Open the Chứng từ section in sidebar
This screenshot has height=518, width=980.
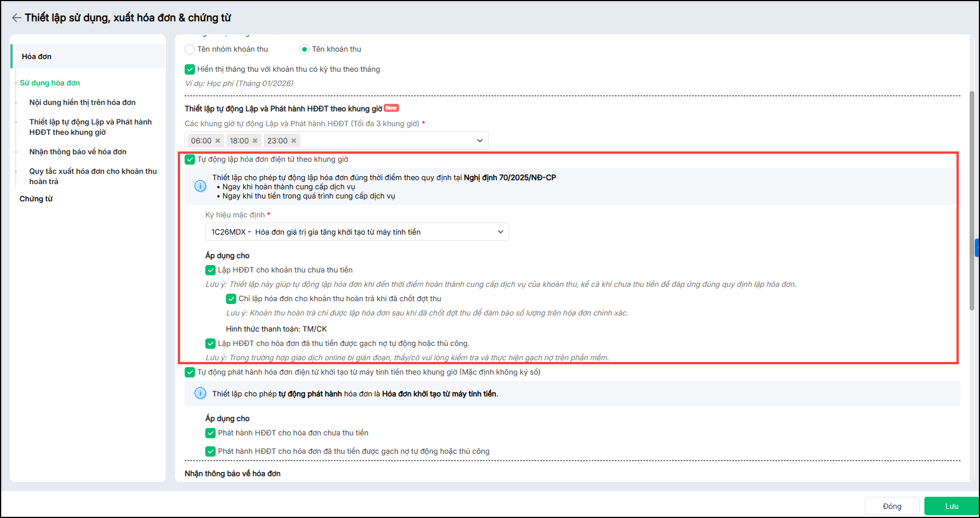36,199
